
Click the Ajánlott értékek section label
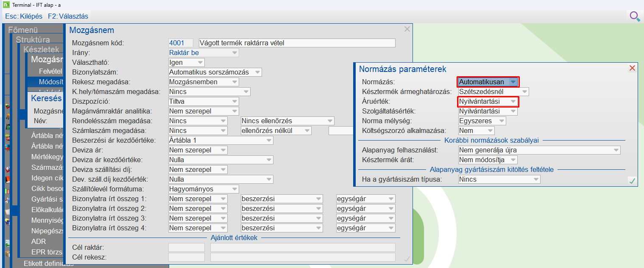(234, 238)
